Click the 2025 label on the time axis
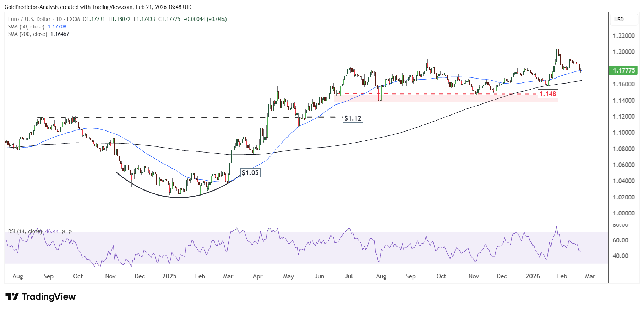644x310 pixels. coord(169,276)
